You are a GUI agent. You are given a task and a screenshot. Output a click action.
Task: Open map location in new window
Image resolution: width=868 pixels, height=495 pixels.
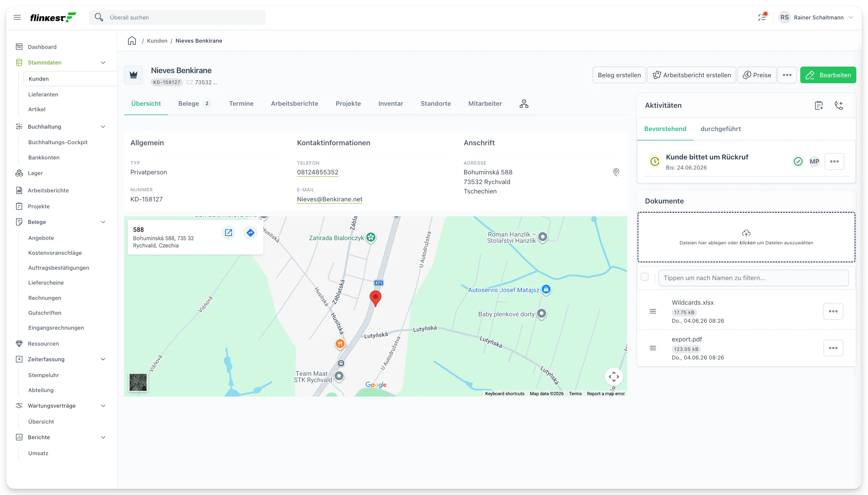(228, 233)
